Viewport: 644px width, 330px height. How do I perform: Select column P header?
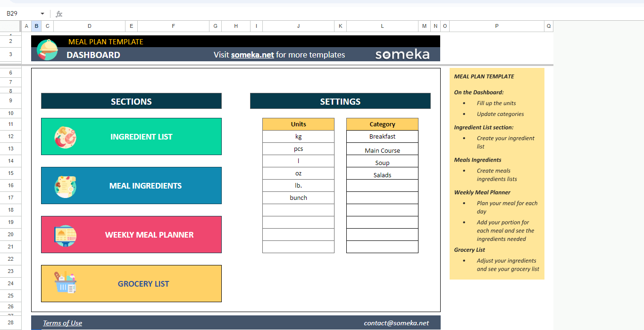[x=496, y=26]
